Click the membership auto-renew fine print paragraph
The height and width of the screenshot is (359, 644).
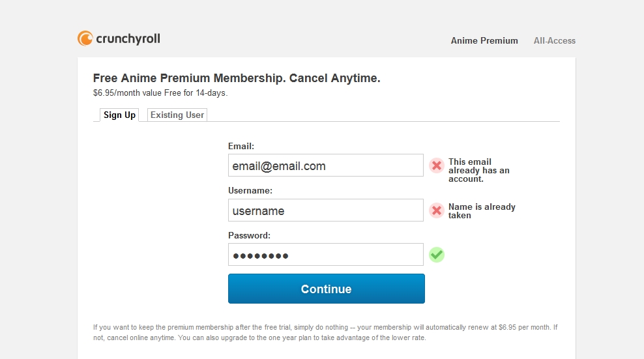[x=326, y=332]
